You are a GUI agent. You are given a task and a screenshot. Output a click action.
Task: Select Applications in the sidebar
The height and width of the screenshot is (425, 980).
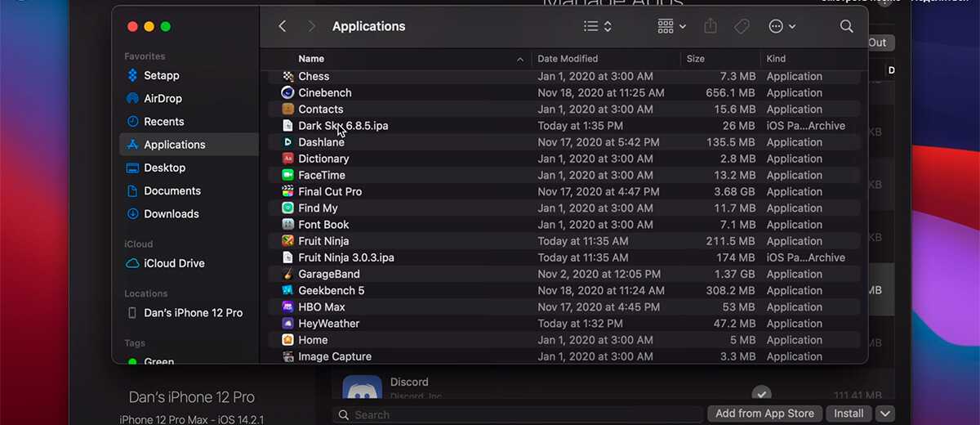click(x=174, y=145)
